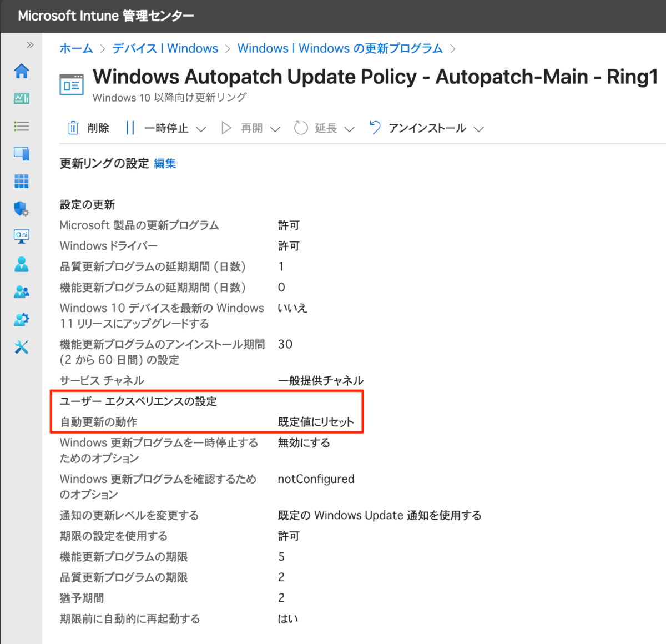This screenshot has width=666, height=644.
Task: Open the Home icon in sidebar
Action: click(x=22, y=71)
